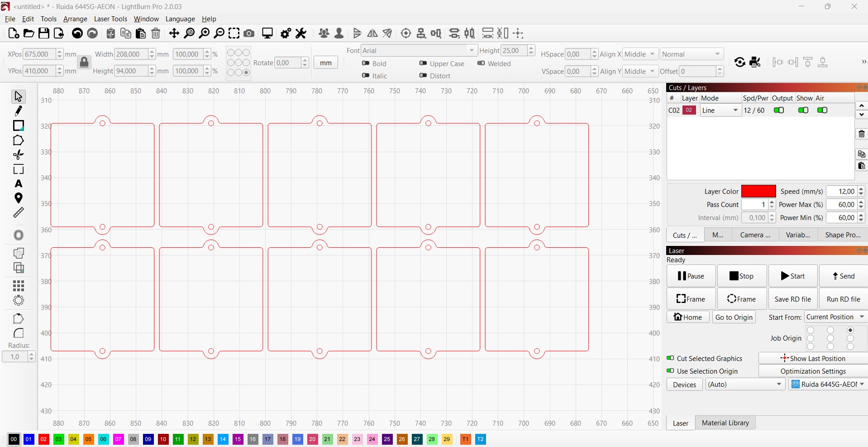The width and height of the screenshot is (868, 447).
Task: Enable Cut Selected Graphics switch
Action: [x=670, y=358]
